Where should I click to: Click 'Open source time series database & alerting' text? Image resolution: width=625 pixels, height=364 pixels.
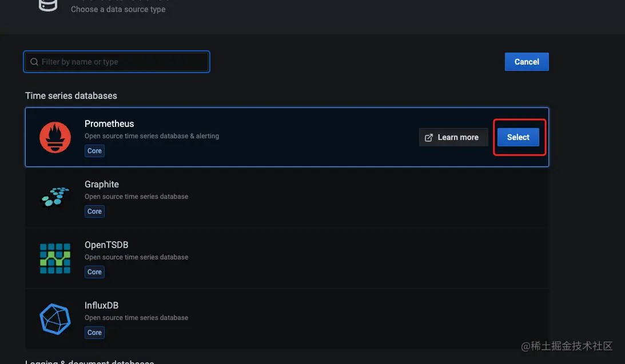click(152, 136)
